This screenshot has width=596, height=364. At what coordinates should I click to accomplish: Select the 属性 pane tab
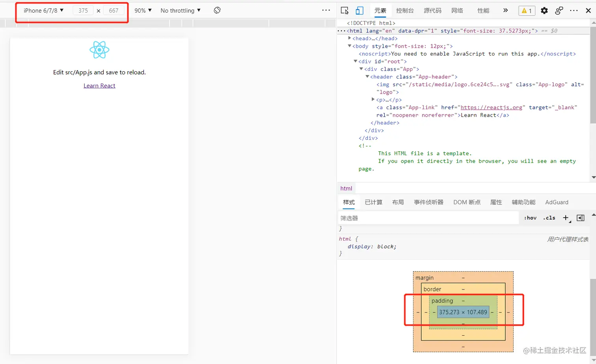point(496,202)
